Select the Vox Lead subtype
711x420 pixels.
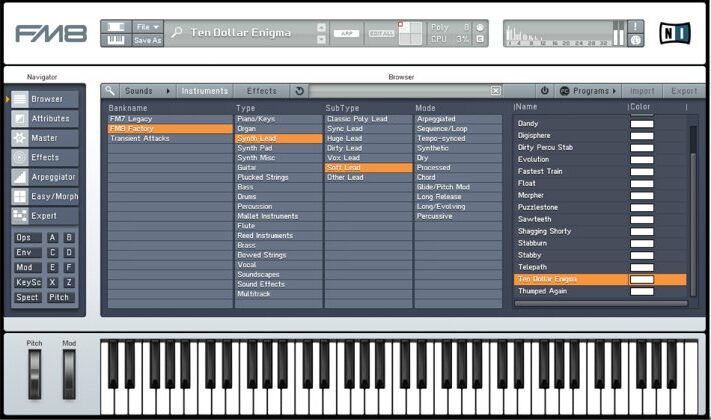[x=368, y=158]
